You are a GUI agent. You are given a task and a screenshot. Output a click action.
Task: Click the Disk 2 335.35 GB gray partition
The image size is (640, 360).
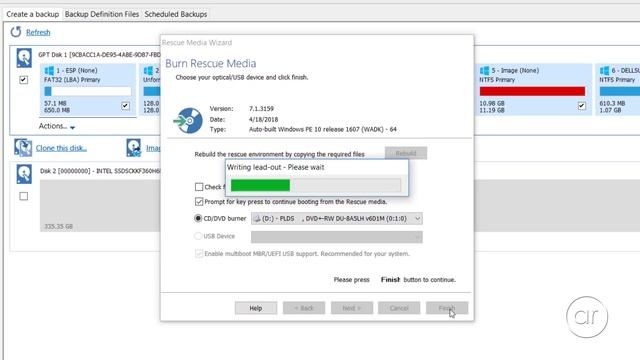(100, 205)
